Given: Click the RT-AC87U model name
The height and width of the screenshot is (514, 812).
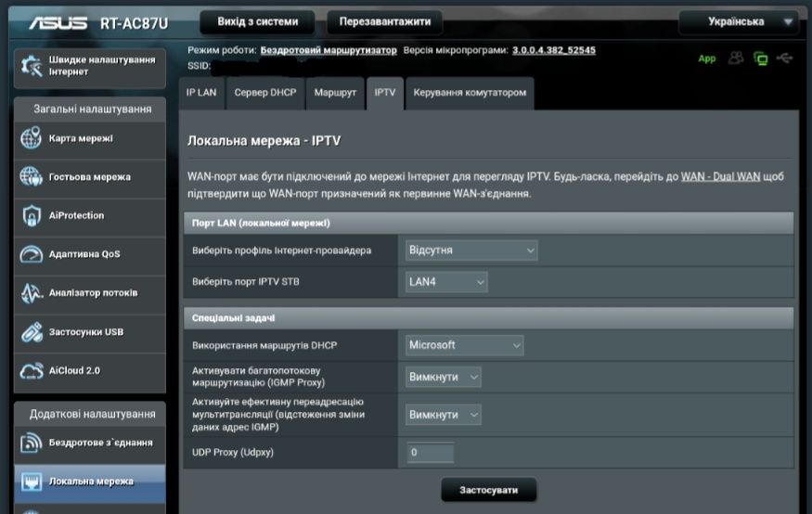Looking at the screenshot, I should pos(135,23).
